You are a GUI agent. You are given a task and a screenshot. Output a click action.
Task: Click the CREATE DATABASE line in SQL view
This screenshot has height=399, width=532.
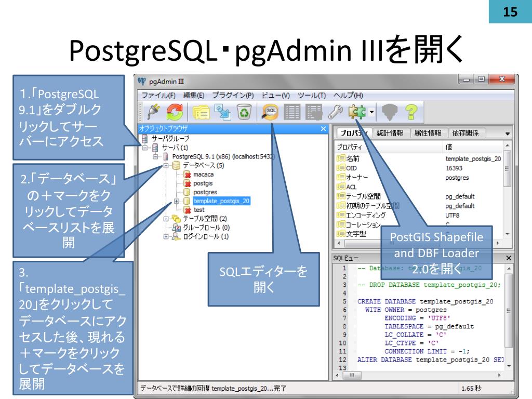(425, 301)
